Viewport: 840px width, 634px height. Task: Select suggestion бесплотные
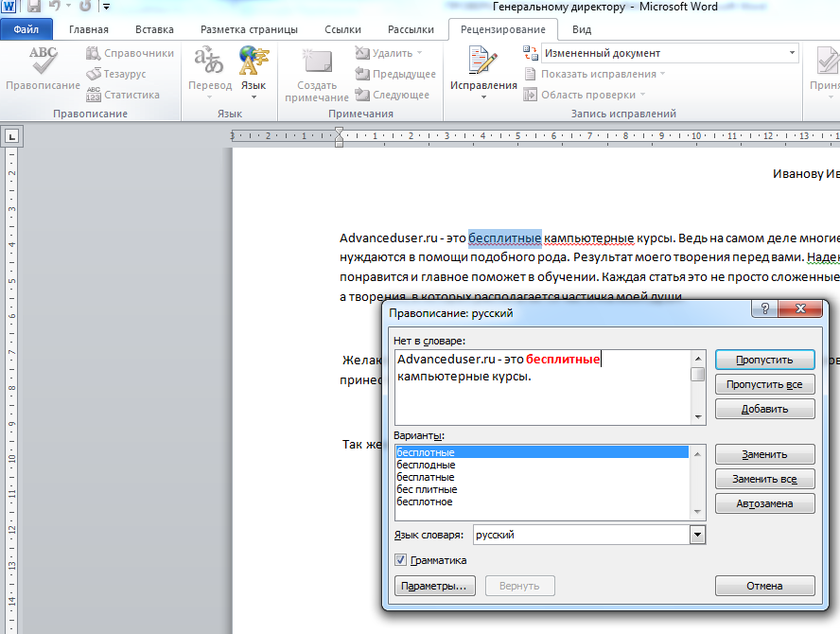click(542, 452)
